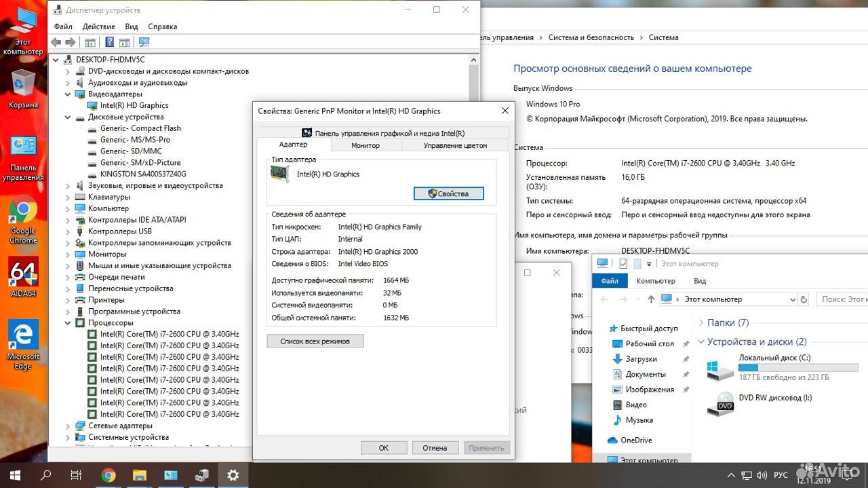This screenshot has width=868, height=488.
Task: Launch Google Chrome from desktop icon
Action: [23, 221]
